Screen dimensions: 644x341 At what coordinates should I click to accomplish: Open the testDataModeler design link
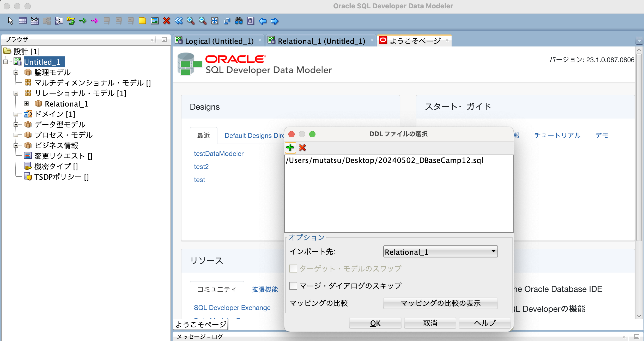218,154
